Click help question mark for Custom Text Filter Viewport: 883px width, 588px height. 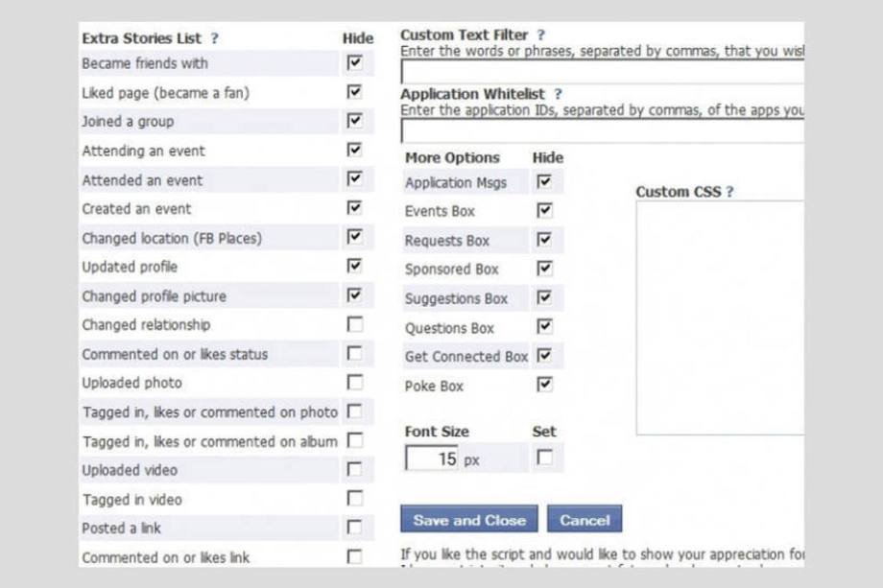pos(541,35)
